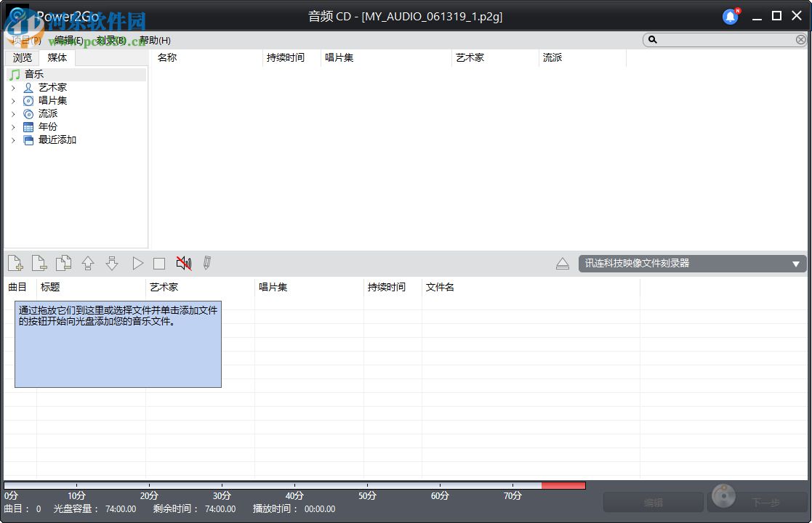Expand the 艺术家 tree node

(x=13, y=87)
